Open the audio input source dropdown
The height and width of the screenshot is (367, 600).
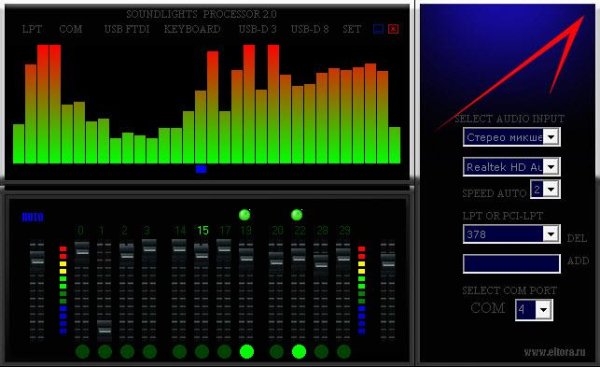pos(551,137)
